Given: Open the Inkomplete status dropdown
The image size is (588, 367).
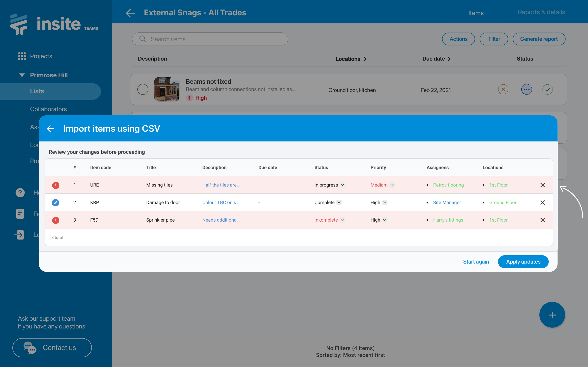Looking at the screenshot, I should [x=342, y=220].
